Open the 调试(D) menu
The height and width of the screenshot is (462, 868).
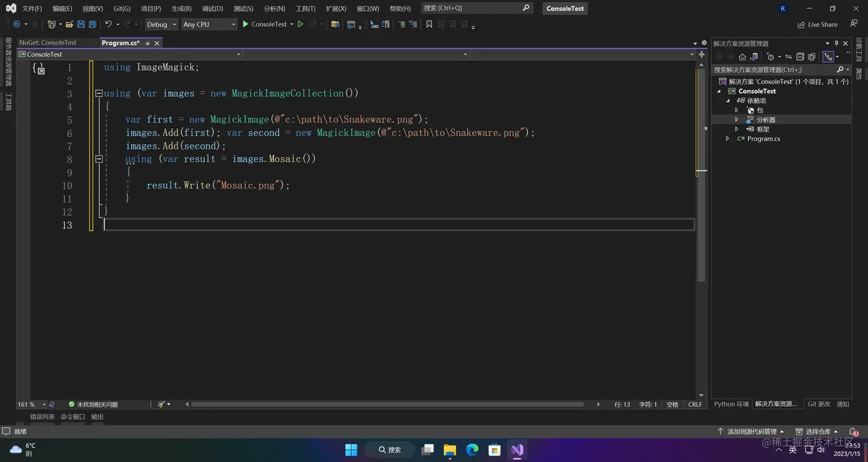point(212,9)
